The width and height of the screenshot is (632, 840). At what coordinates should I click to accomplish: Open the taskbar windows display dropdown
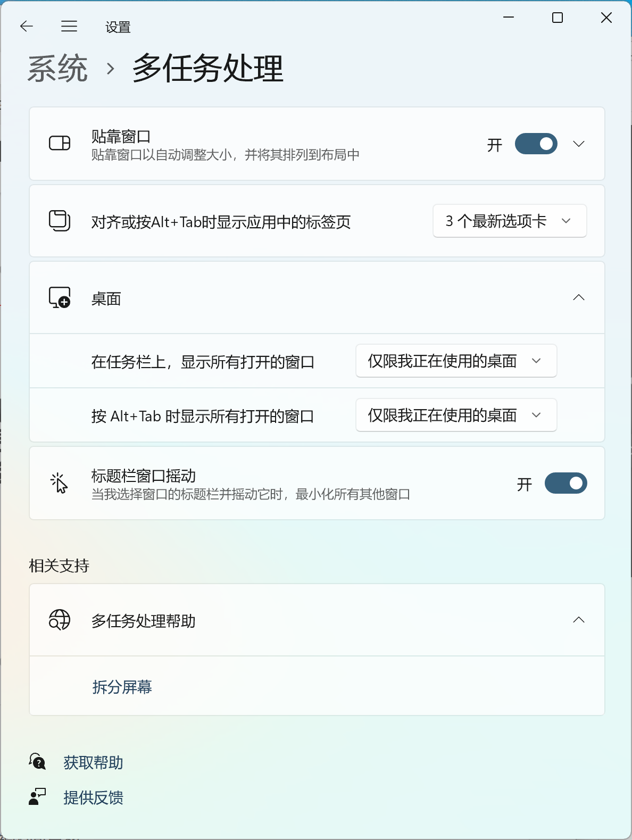[456, 361]
